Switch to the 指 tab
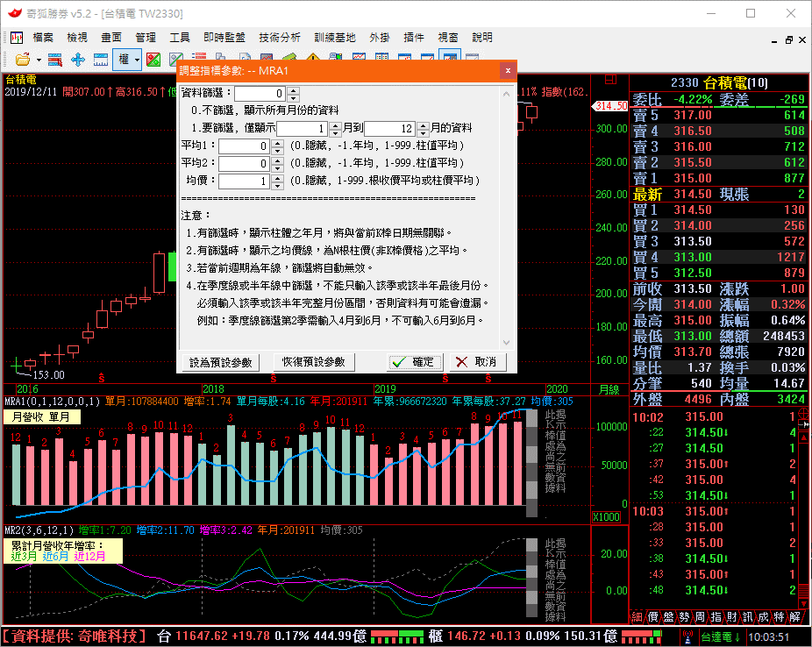 [x=716, y=617]
